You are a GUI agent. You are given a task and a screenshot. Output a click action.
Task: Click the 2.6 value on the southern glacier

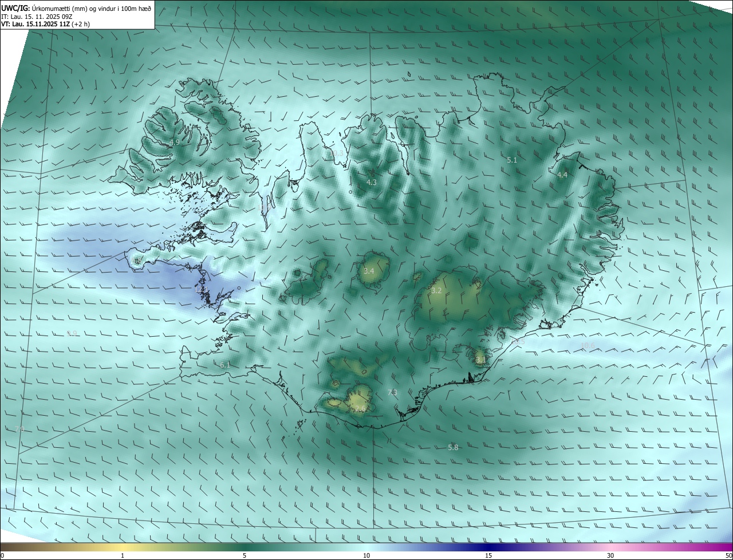(x=360, y=408)
